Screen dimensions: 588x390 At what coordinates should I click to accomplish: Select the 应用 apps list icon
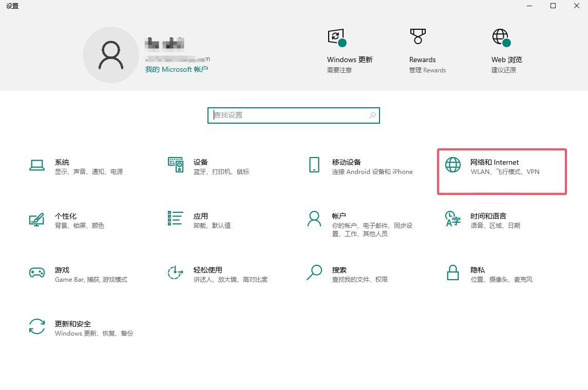[176, 218]
